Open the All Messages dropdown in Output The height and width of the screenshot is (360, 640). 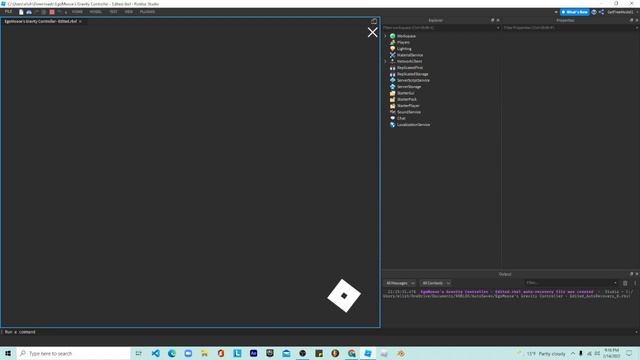click(x=400, y=283)
